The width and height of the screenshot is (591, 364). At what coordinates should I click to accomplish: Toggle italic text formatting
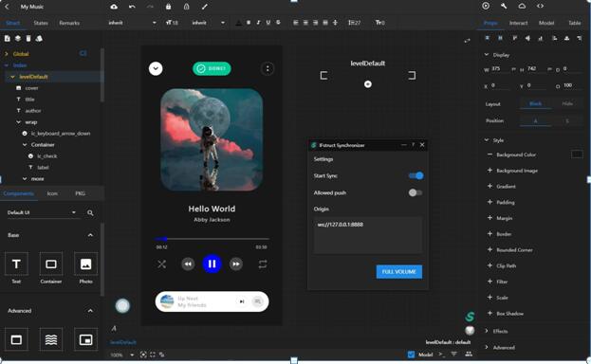[x=258, y=23]
